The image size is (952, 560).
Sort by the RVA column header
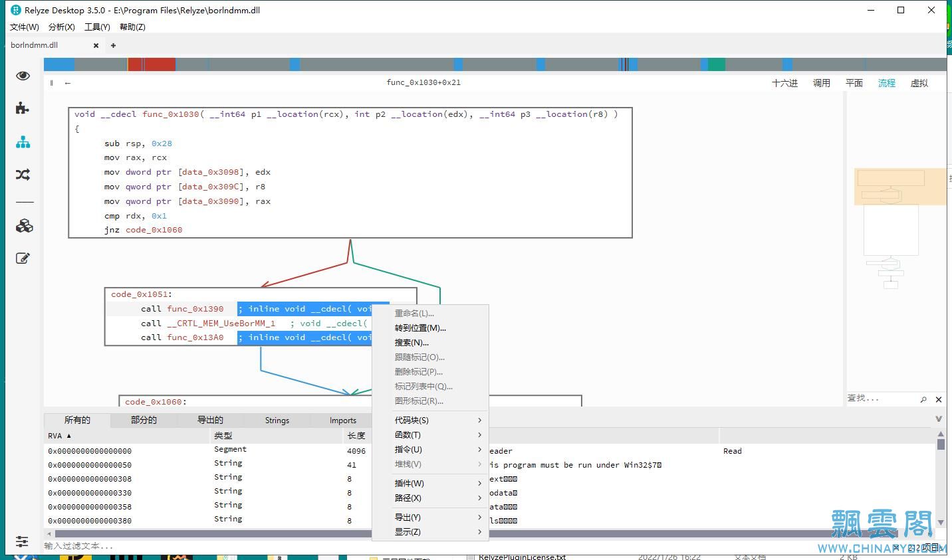point(126,436)
